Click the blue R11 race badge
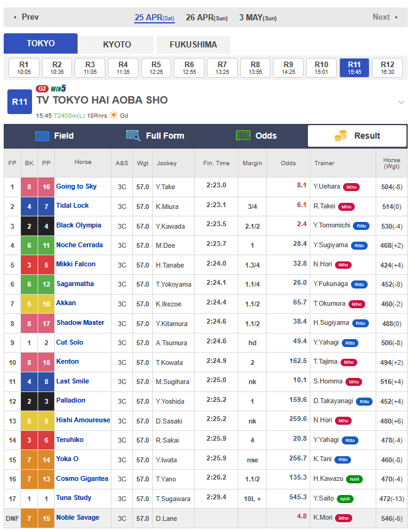The height and width of the screenshot is (532, 412). pos(20,102)
